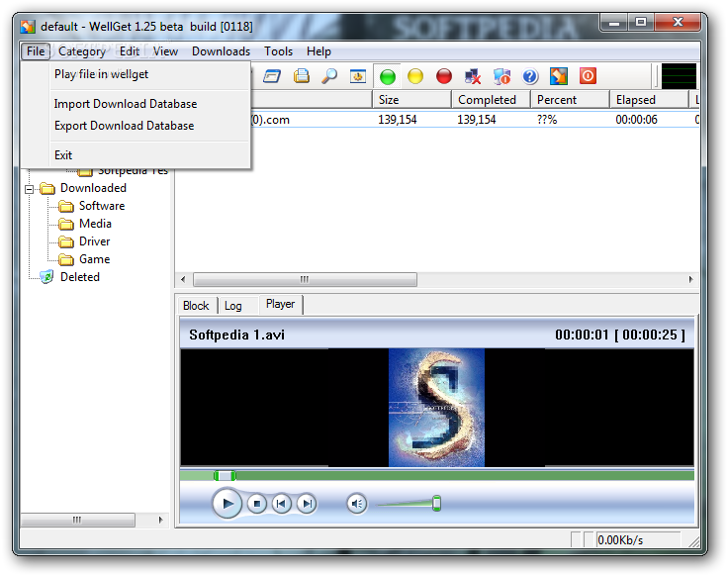Viewport: 728px width, 576px height.
Task: Click the download list horizontal scrollbar thumb
Action: tap(305, 279)
